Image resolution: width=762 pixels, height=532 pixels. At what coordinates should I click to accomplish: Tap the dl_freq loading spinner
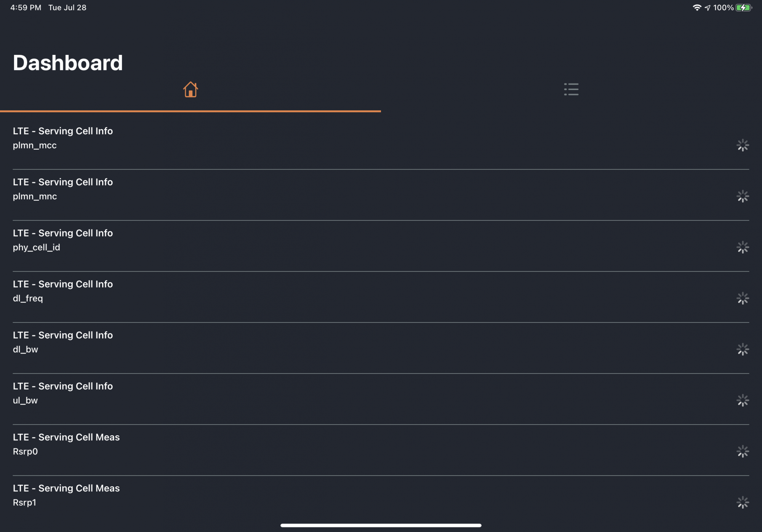coord(743,298)
